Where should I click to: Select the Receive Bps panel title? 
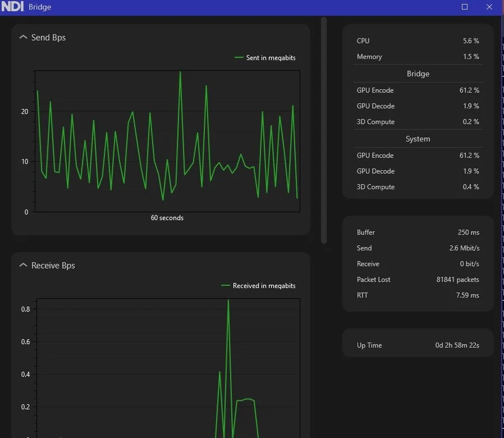(x=53, y=266)
